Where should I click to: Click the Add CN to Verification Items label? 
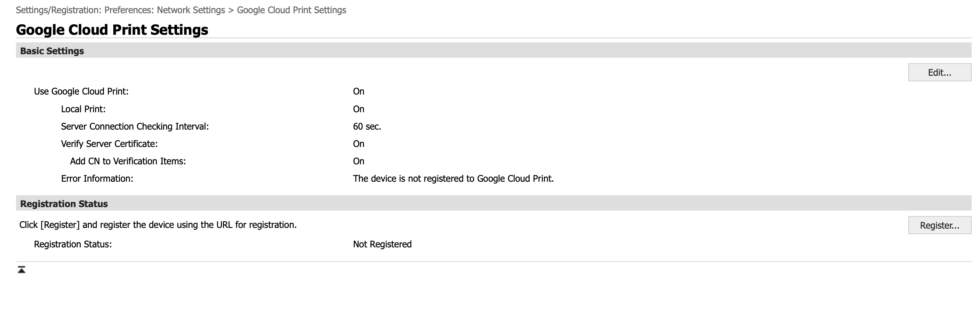pos(128,162)
